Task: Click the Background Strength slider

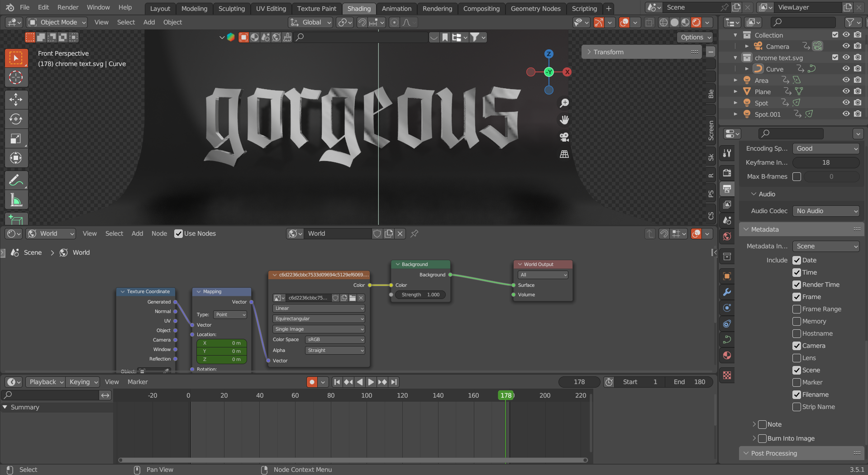Action: (420, 294)
